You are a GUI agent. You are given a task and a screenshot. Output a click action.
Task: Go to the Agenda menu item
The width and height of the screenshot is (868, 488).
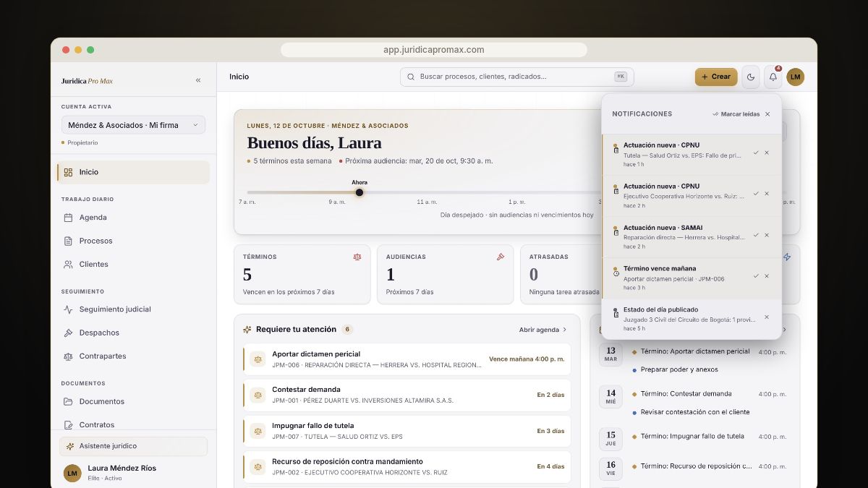[x=133, y=218]
